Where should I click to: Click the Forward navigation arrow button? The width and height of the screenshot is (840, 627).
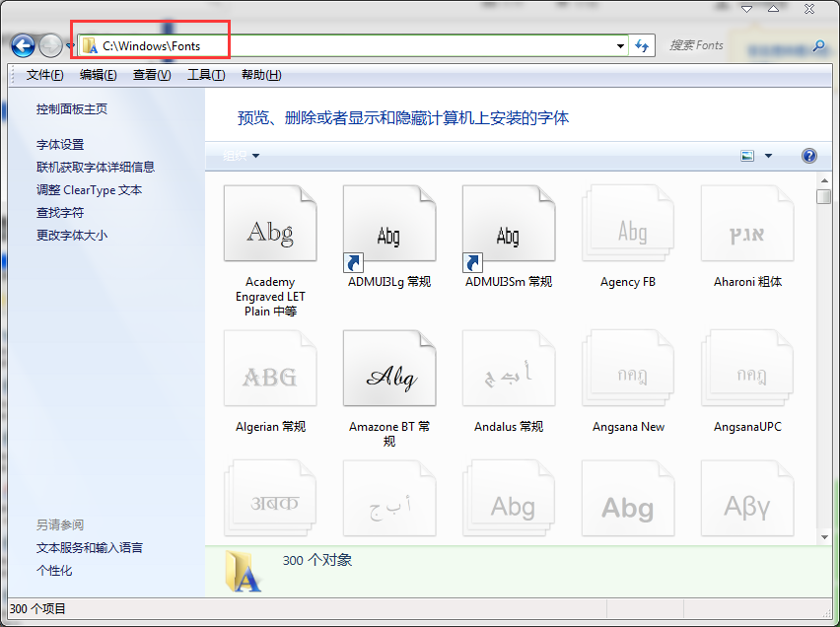[x=51, y=46]
